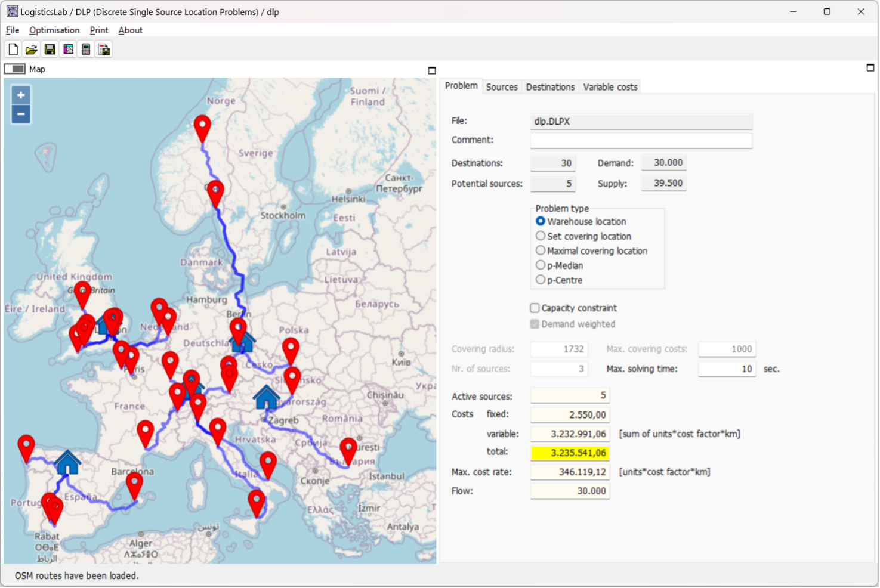
Task: Click the Comment input field
Action: point(641,140)
